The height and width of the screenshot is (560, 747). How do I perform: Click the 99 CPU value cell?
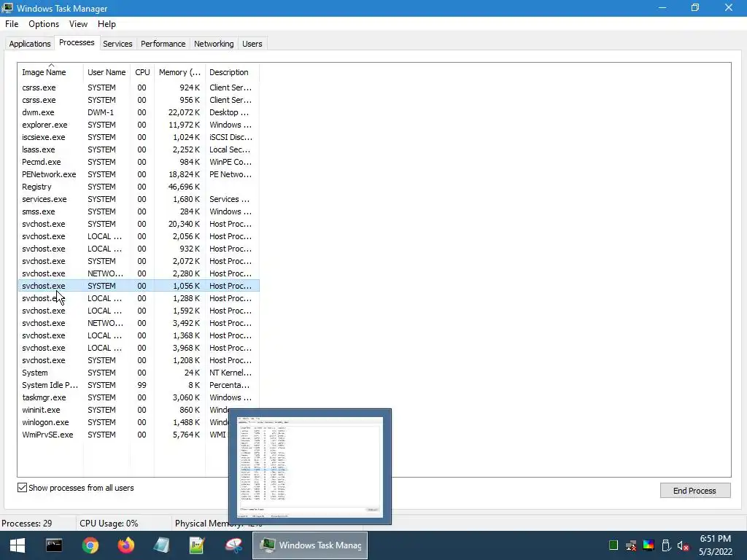tap(142, 385)
